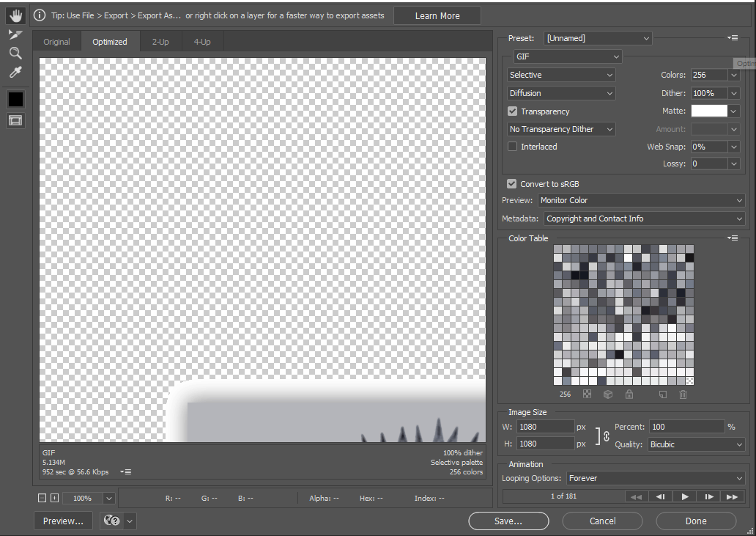Image resolution: width=756 pixels, height=536 pixels.
Task: Open the Color Table panel menu
Action: [x=733, y=238]
